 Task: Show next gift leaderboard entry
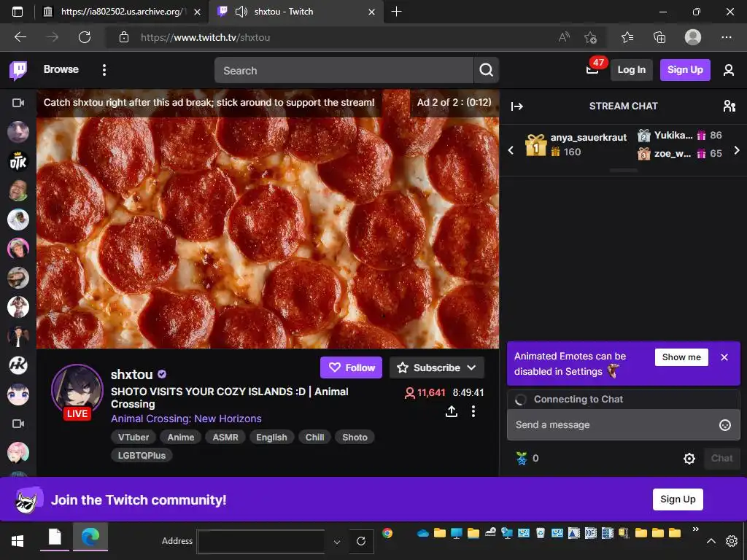coord(737,150)
